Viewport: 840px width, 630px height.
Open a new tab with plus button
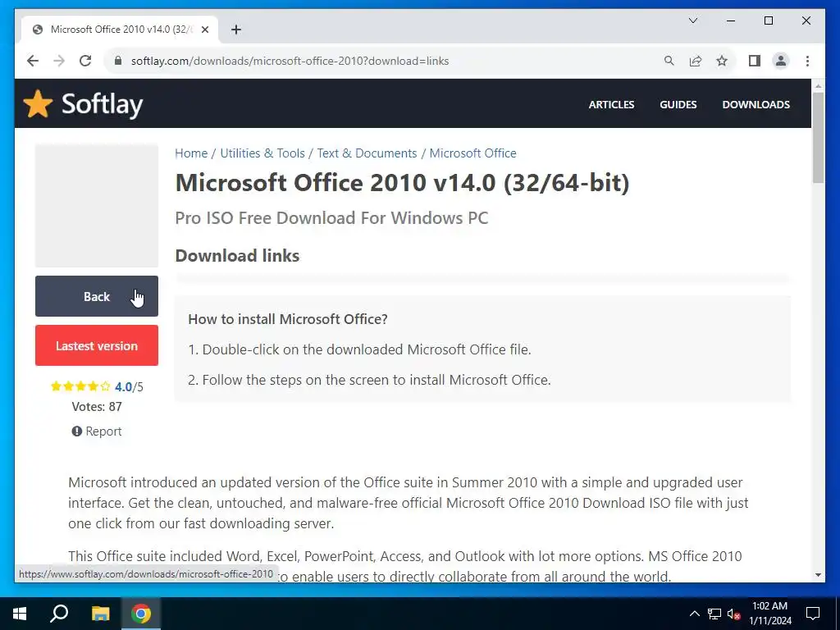point(236,30)
